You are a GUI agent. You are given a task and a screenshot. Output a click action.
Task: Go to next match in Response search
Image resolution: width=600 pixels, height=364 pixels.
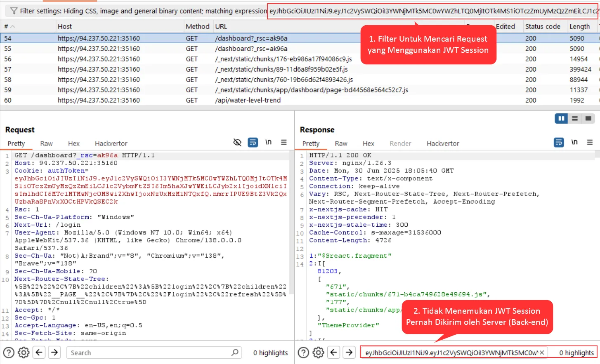(x=349, y=352)
